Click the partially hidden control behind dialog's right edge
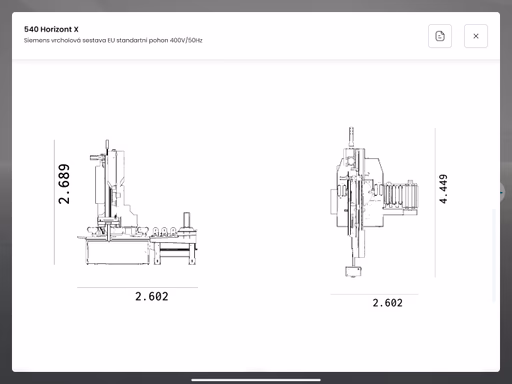 coord(502,192)
